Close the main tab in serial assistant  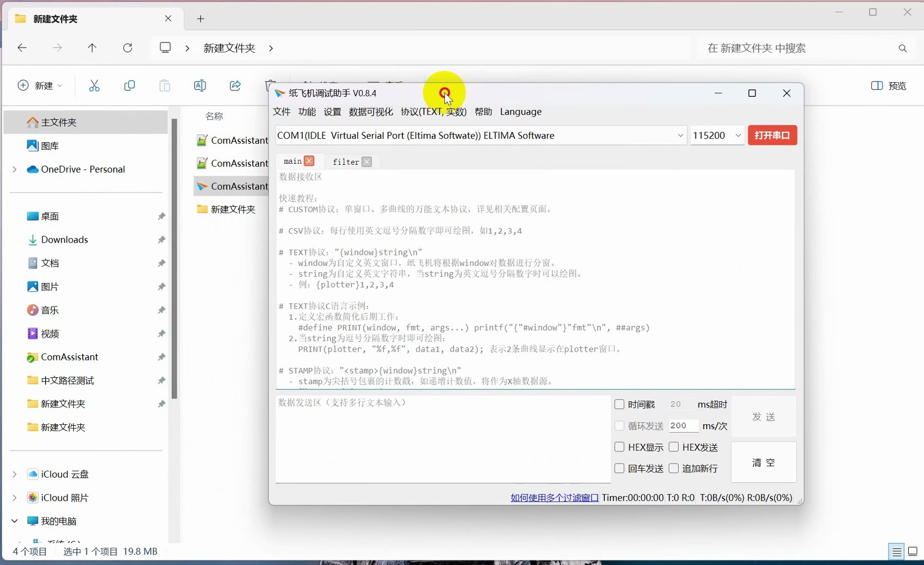[309, 161]
